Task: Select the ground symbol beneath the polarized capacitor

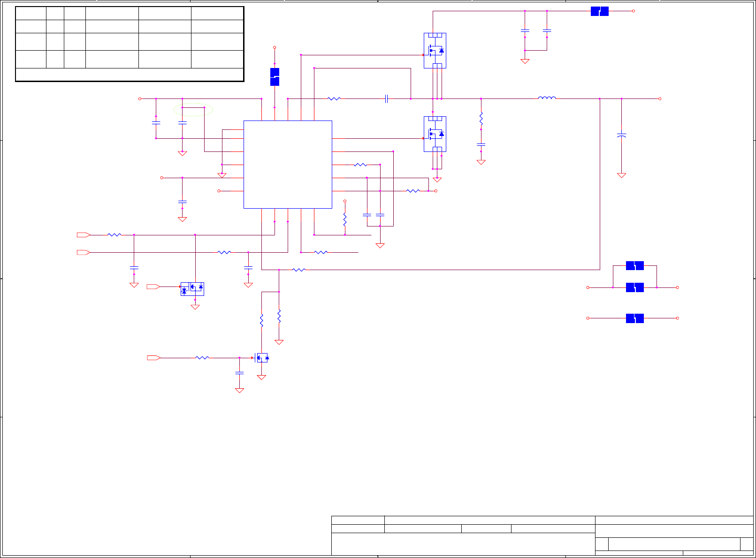Action: click(622, 175)
